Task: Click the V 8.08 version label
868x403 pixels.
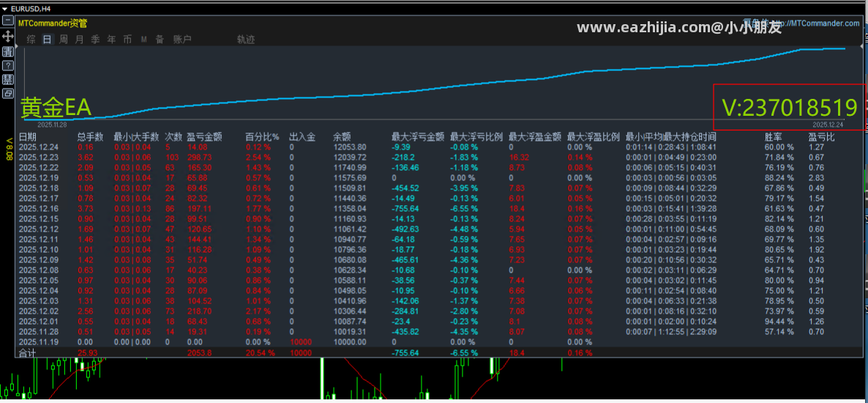Action: click(9, 149)
